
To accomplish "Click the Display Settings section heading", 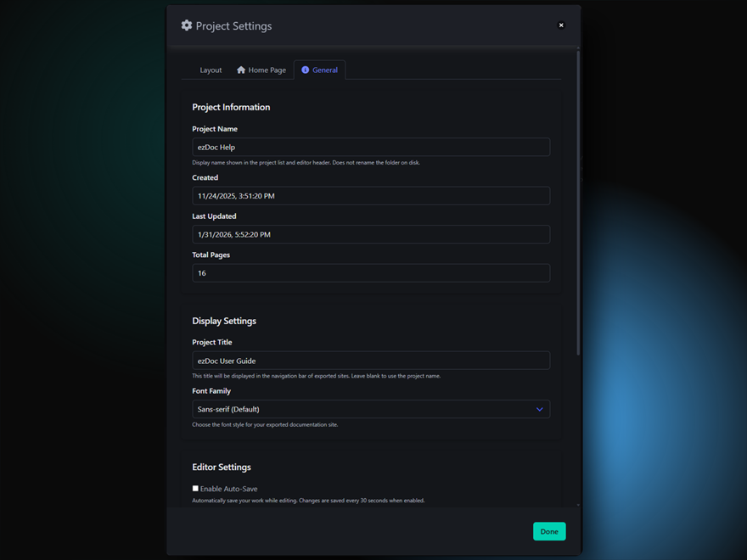I will click(224, 322).
